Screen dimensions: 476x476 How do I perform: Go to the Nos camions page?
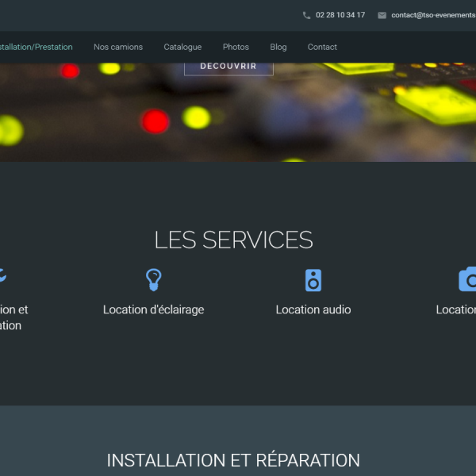pyautogui.click(x=118, y=47)
